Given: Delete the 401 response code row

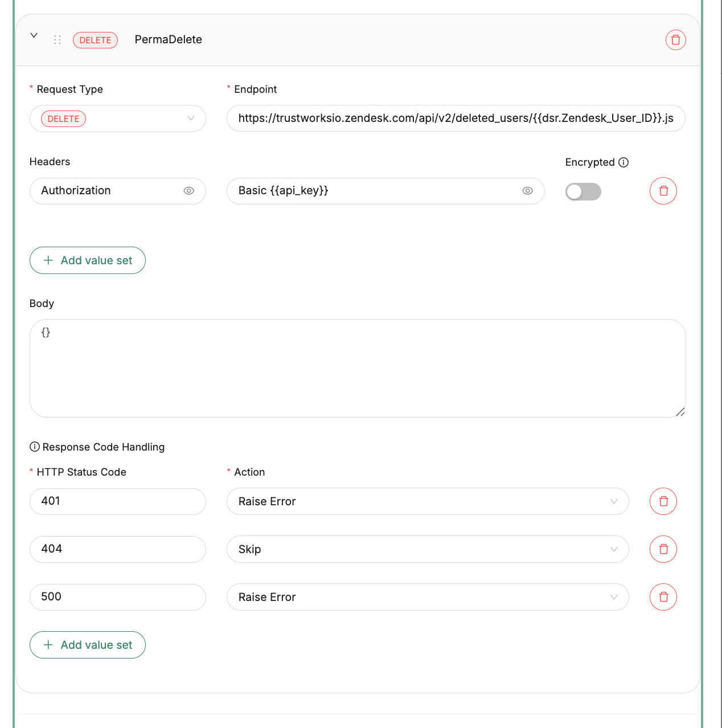Looking at the screenshot, I should (x=663, y=501).
